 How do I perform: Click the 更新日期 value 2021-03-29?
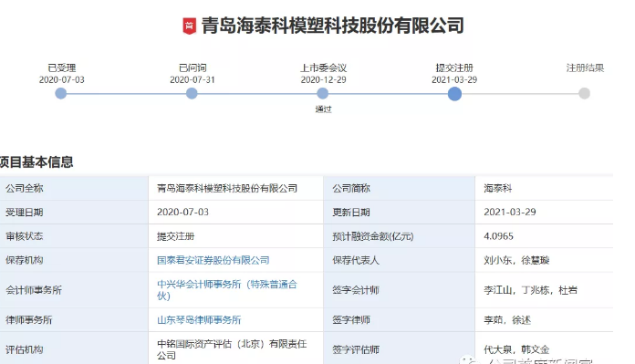click(x=510, y=213)
